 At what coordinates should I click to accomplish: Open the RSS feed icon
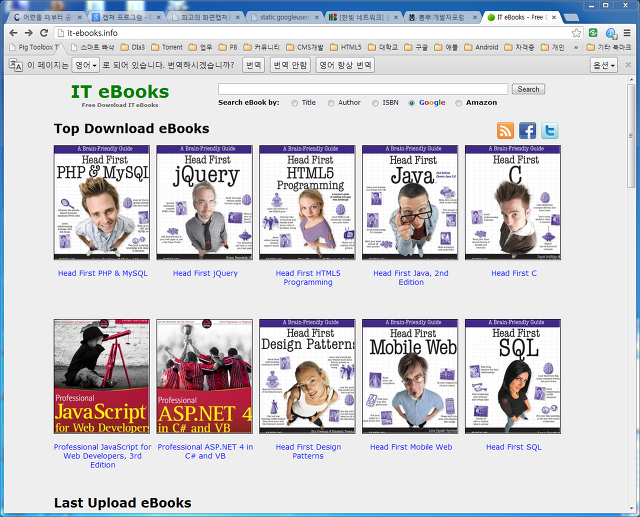click(505, 131)
